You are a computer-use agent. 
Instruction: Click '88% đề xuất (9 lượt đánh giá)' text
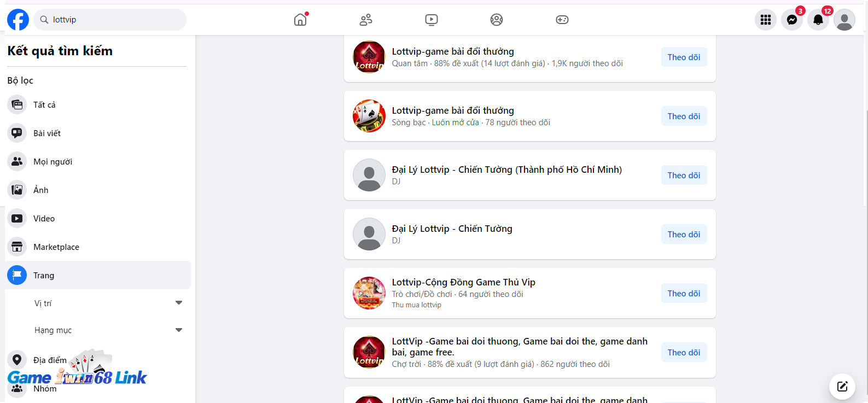tap(481, 364)
